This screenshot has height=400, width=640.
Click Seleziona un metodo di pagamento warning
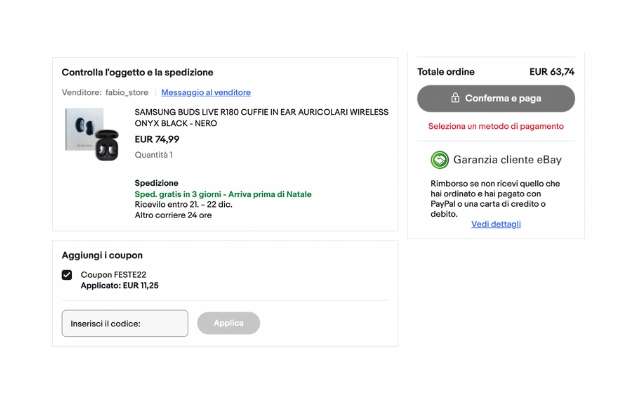496,127
